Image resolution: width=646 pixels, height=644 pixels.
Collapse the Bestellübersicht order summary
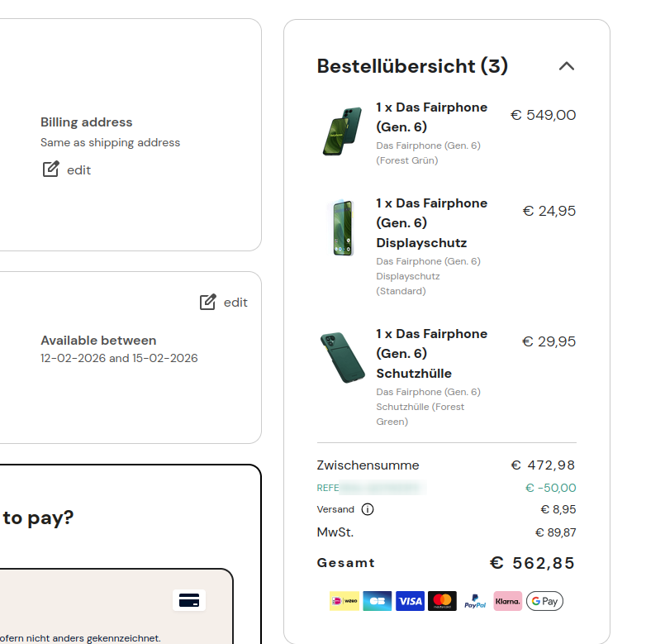[x=566, y=66]
